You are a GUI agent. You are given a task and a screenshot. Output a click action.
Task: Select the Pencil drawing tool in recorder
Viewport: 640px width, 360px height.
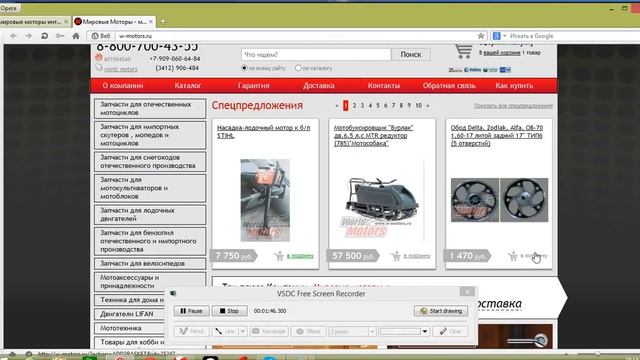191,331
